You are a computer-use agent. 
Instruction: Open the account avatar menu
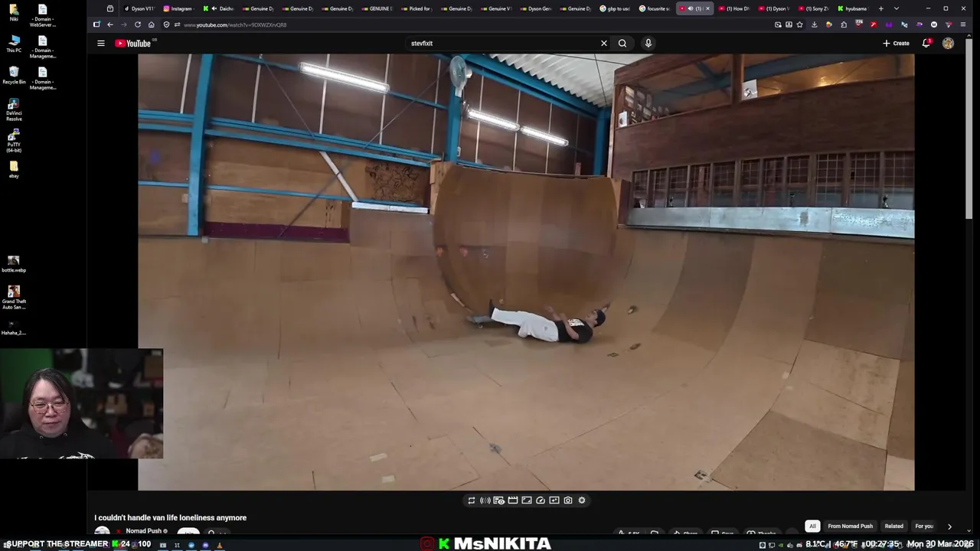pyautogui.click(x=948, y=44)
